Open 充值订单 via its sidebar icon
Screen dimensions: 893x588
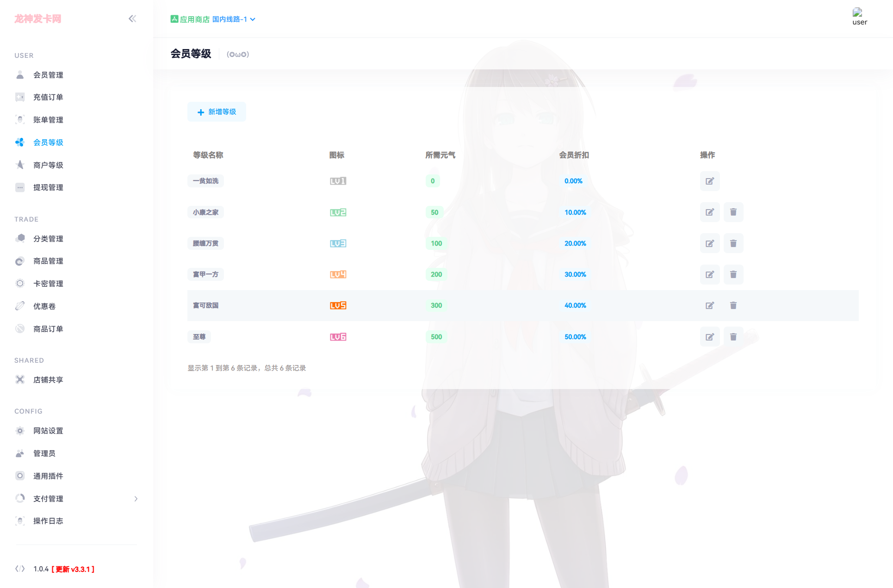[x=20, y=97]
